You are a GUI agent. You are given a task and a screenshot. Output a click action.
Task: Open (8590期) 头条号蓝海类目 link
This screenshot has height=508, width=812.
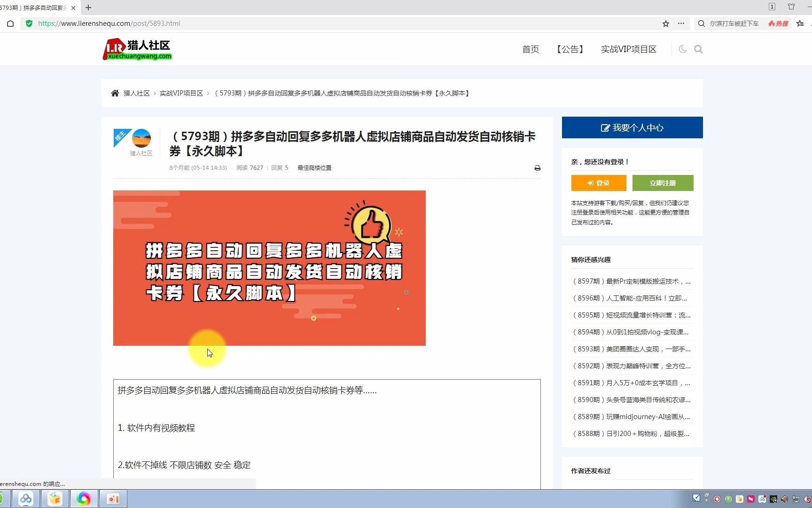click(x=631, y=400)
